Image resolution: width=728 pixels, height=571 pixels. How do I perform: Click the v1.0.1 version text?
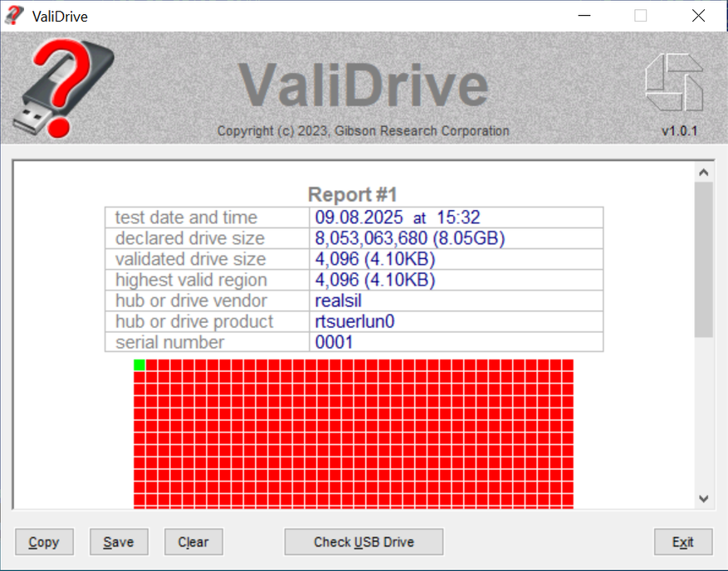(679, 131)
